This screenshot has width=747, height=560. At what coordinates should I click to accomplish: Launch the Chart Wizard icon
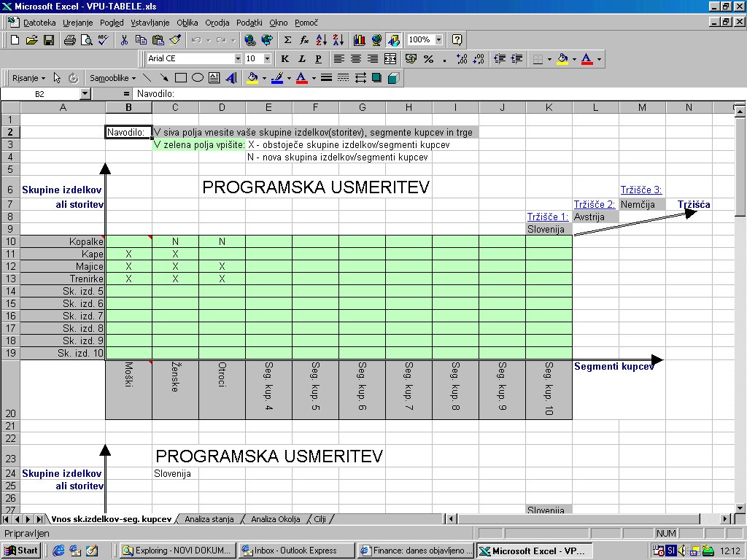[x=359, y=40]
